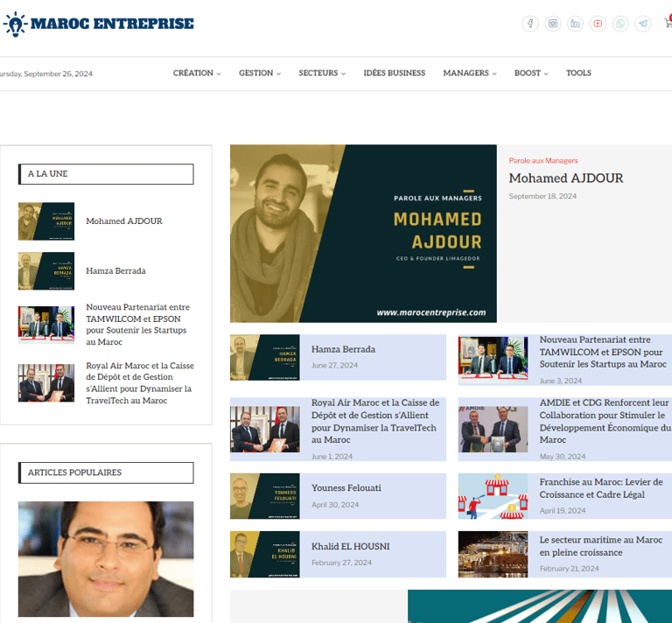672x623 pixels.
Task: Click the maritime port night thumbnail
Action: pos(493,555)
